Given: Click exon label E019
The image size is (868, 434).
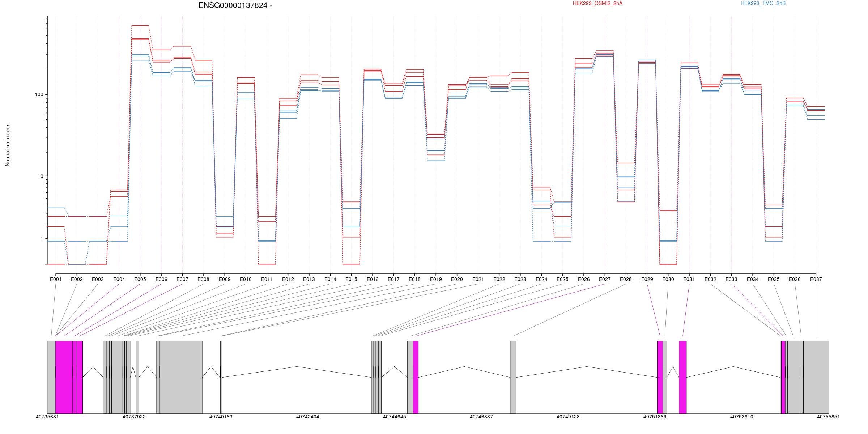Looking at the screenshot, I should pos(436,279).
